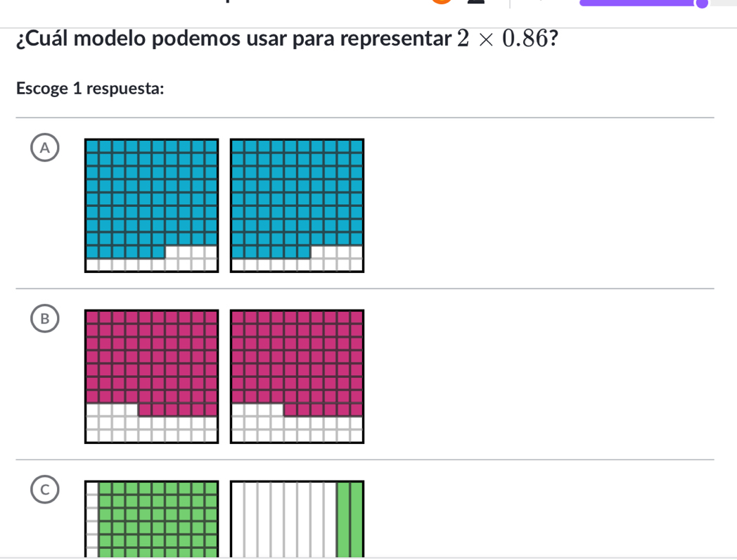The height and width of the screenshot is (560, 737).
Task: Select answer choice A
Action: (45, 148)
